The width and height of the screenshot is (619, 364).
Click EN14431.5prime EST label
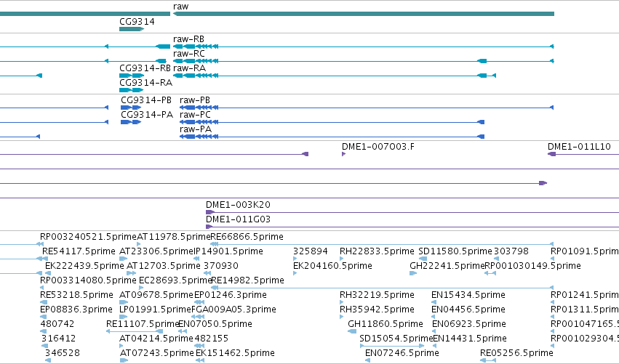[470, 339]
